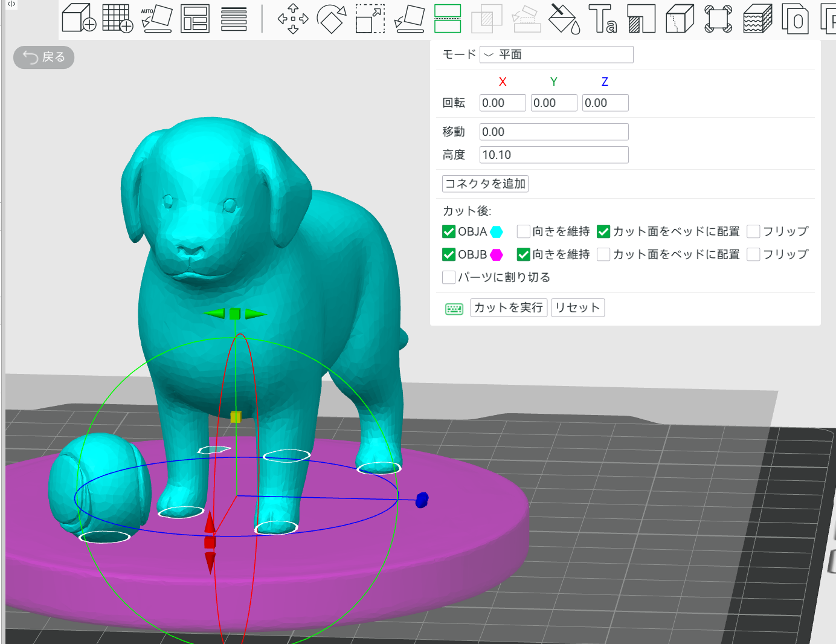Enable フリップ for OBJA
Screen dimensions: 836x644
[753, 231]
